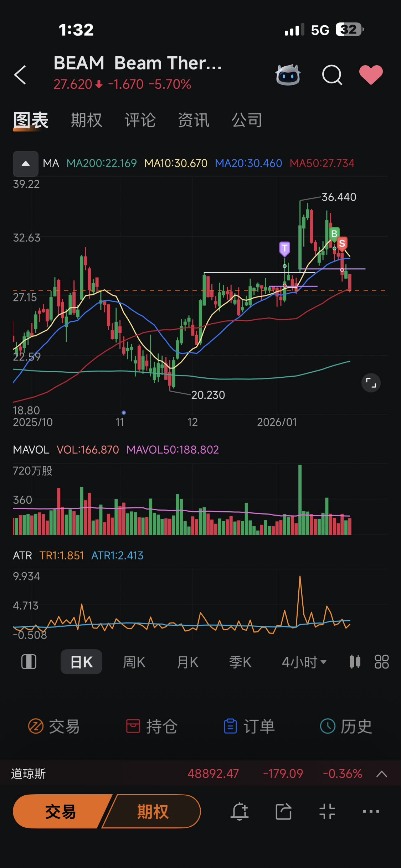This screenshot has height=868, width=401.
Task: Select the 日K timeframe
Action: (81, 662)
